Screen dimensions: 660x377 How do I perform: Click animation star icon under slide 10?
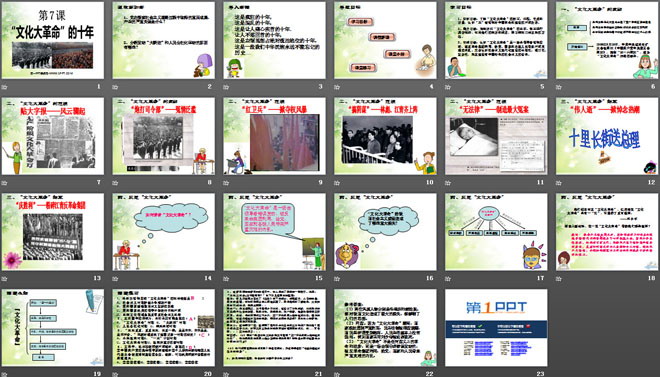click(337, 183)
